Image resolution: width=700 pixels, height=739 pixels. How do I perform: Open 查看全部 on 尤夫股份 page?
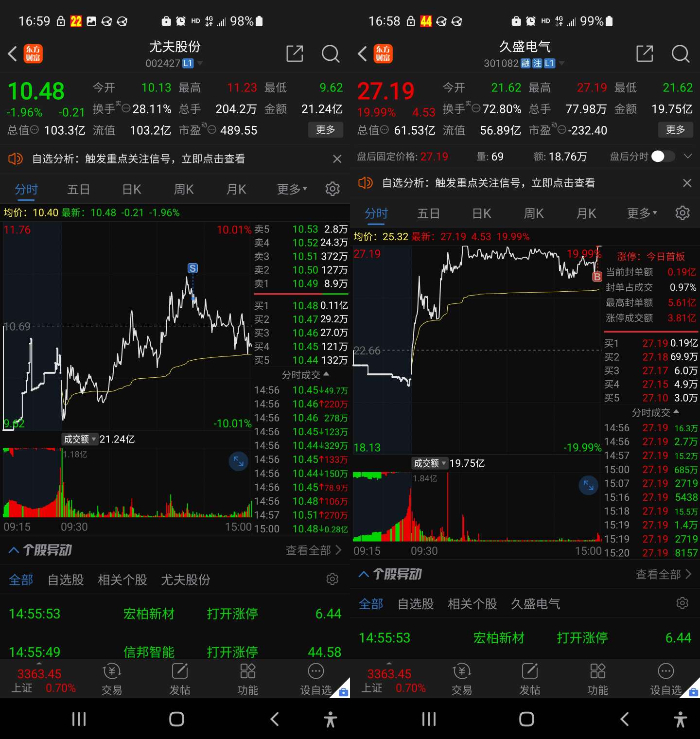coord(314,550)
